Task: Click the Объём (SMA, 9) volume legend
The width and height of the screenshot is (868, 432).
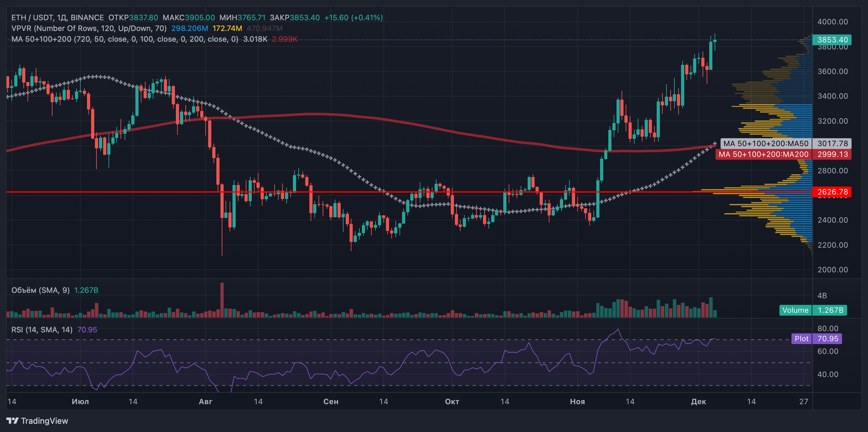Action: [x=40, y=290]
